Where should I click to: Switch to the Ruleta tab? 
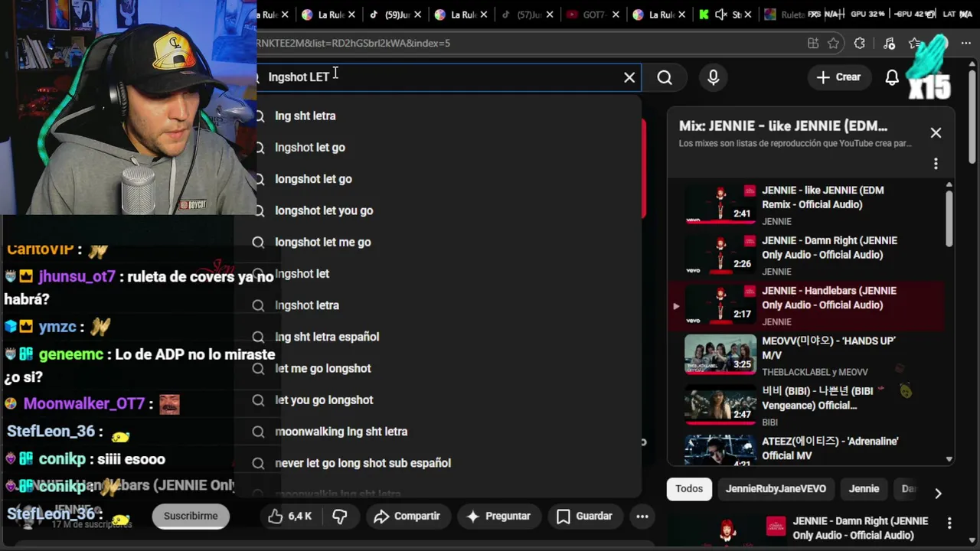point(784,15)
